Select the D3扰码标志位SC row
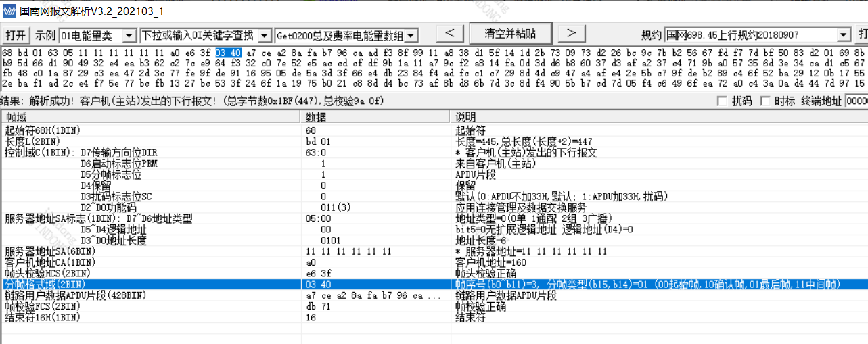Image resolution: width=868 pixels, height=344 pixels. point(433,196)
